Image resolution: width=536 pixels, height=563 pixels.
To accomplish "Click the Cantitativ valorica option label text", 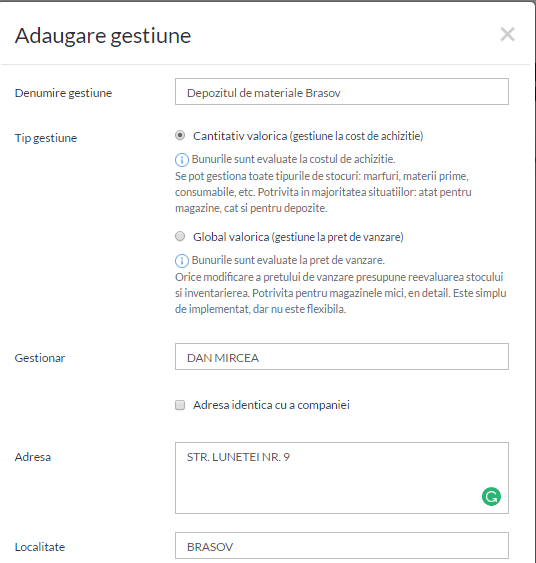I will click(308, 136).
